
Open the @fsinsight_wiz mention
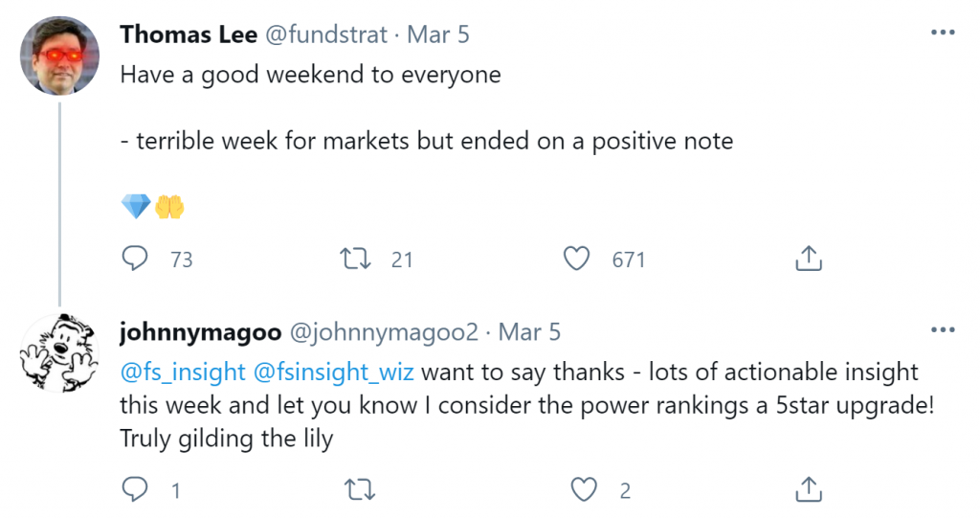click(335, 372)
